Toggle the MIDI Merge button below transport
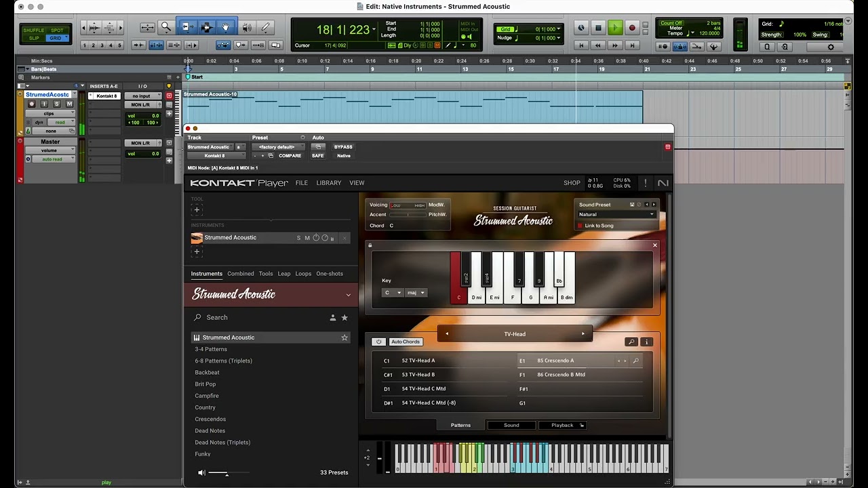The width and height of the screenshot is (868, 488). pos(696,46)
